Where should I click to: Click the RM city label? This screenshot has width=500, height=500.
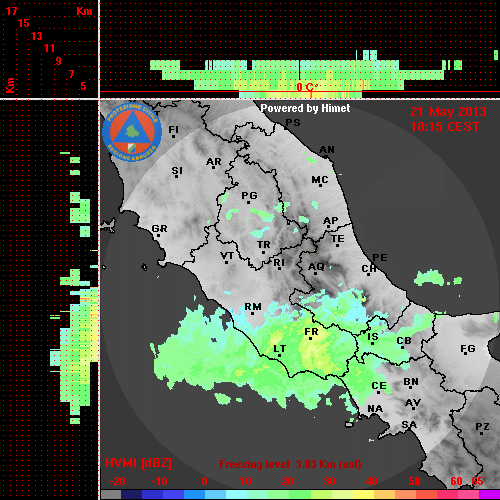[253, 307]
